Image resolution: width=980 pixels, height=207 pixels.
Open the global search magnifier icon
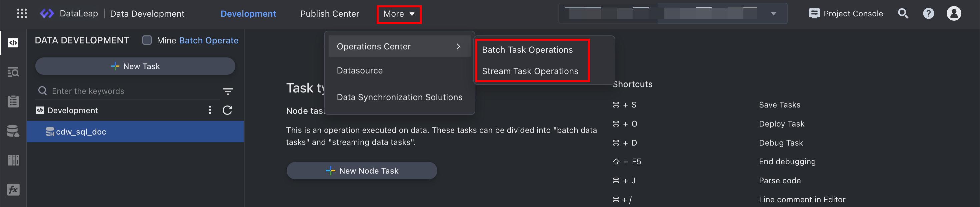[903, 14]
